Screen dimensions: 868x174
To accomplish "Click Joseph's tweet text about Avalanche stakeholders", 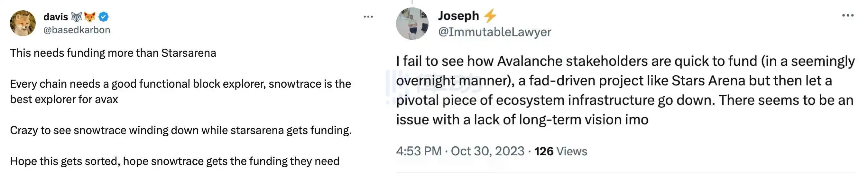I will tap(625, 90).
